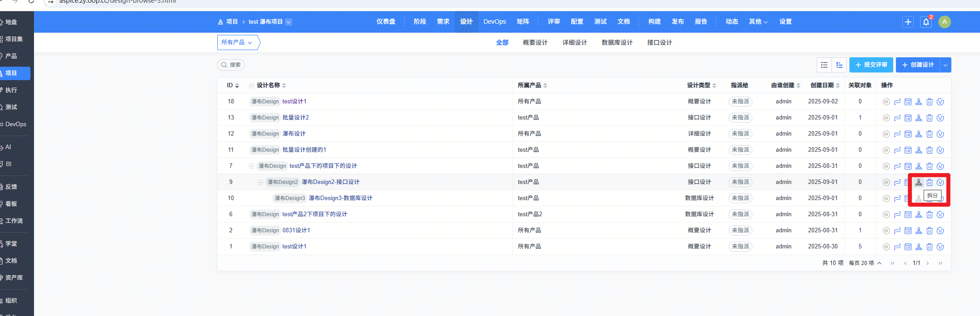Switch to tree hierarchy view
The image size is (980, 316).
click(x=839, y=65)
